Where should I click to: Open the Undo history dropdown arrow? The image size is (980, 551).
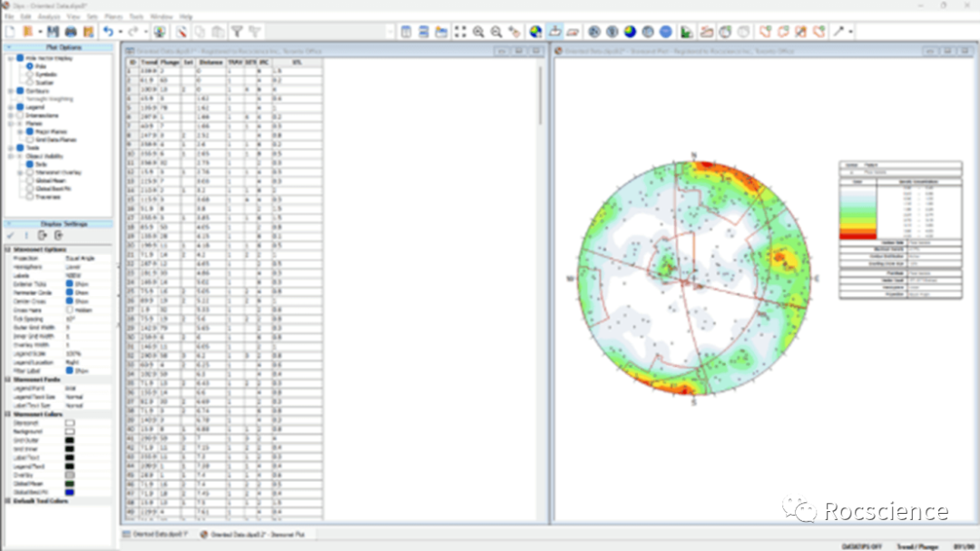pyautogui.click(x=121, y=32)
